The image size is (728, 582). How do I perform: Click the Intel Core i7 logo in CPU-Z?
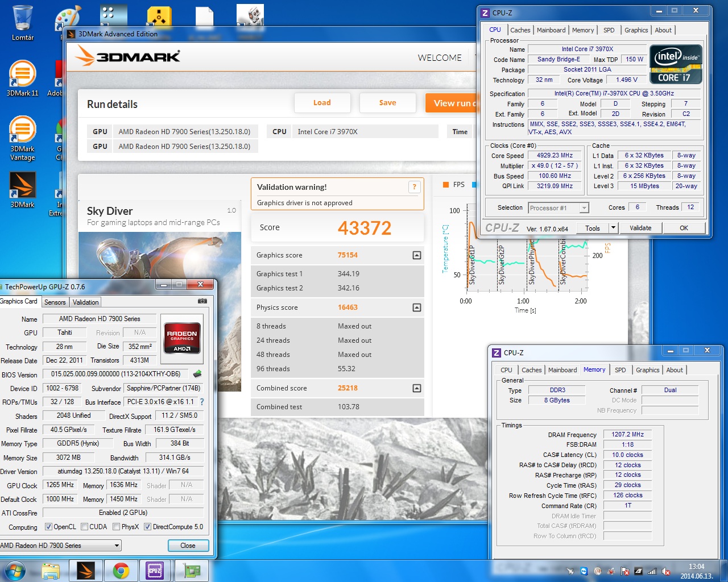pos(676,64)
